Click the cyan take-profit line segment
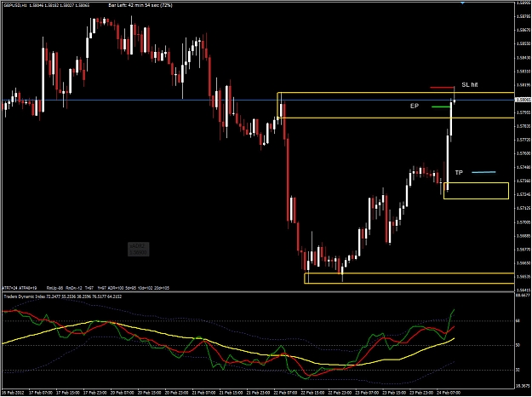 click(x=483, y=172)
